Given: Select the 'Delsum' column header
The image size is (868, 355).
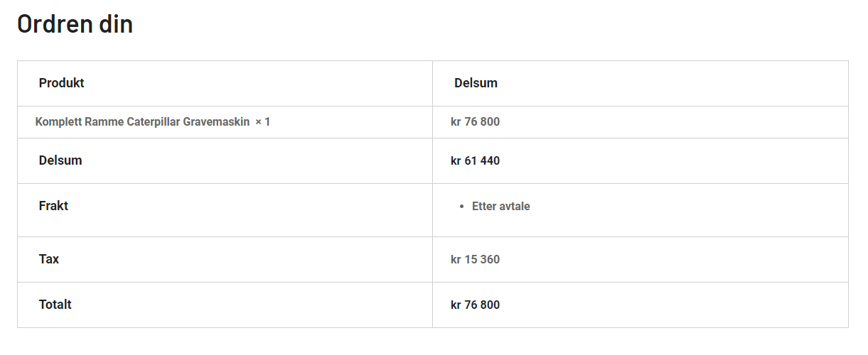Looking at the screenshot, I should click(476, 83).
